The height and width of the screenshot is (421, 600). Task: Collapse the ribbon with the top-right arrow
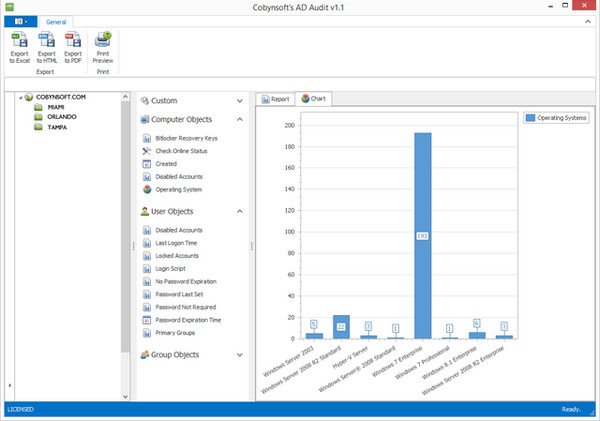[x=588, y=21]
